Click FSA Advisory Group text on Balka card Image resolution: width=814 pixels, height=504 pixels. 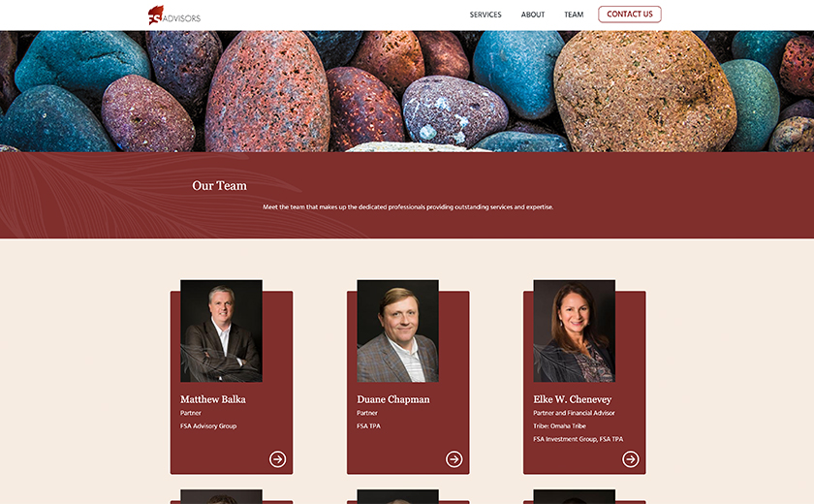[208, 425]
